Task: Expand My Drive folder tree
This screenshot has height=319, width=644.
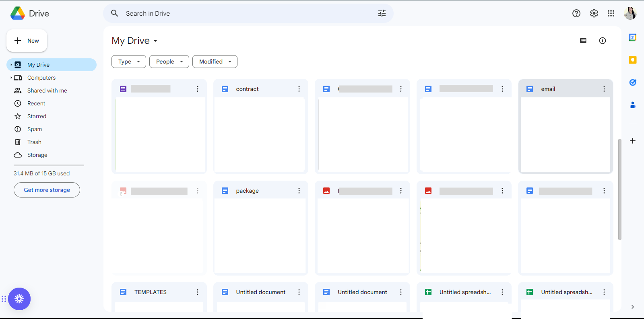Action: [11, 65]
